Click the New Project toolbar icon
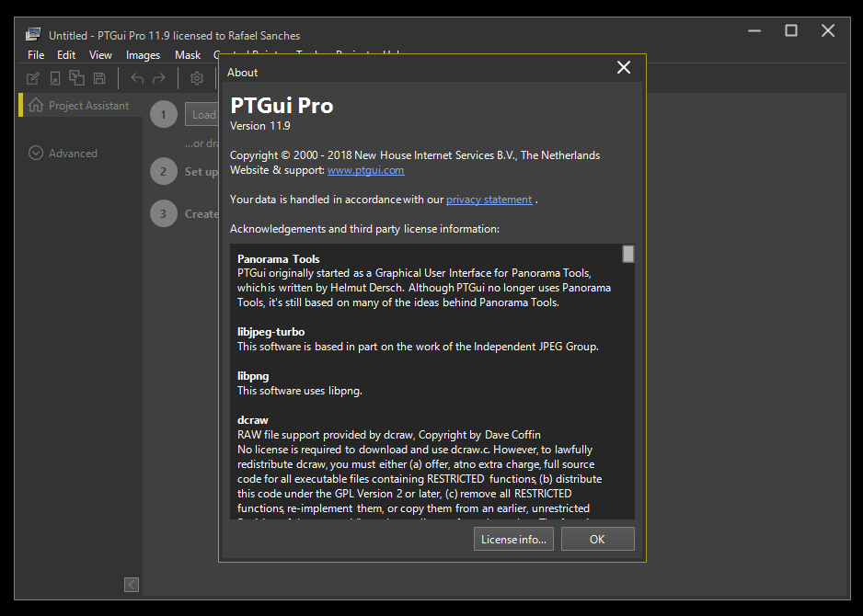This screenshot has width=863, height=616. (33, 78)
